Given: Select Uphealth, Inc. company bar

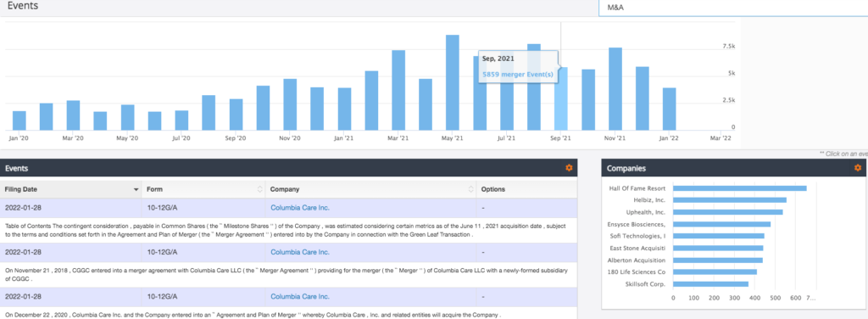Looking at the screenshot, I should pyautogui.click(x=728, y=212).
